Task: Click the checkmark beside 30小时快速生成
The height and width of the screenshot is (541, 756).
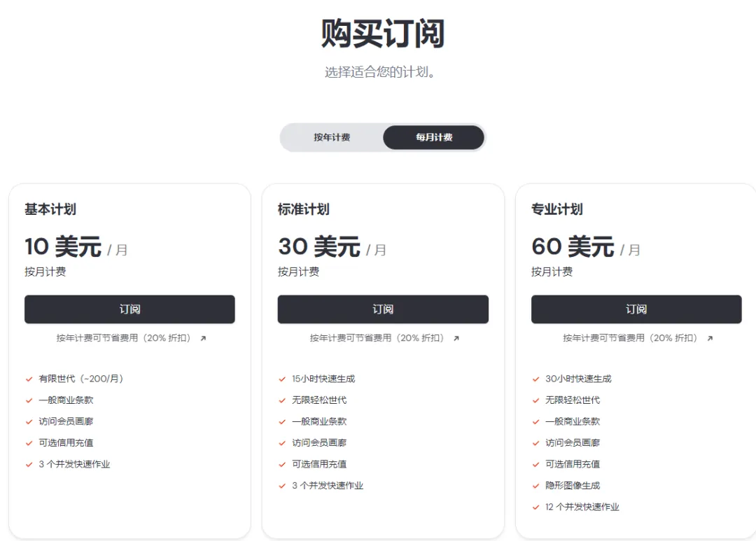Action: [536, 379]
